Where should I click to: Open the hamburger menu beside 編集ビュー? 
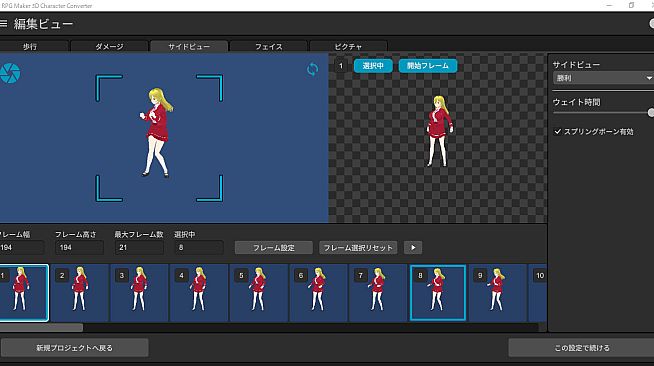pyautogui.click(x=3, y=24)
